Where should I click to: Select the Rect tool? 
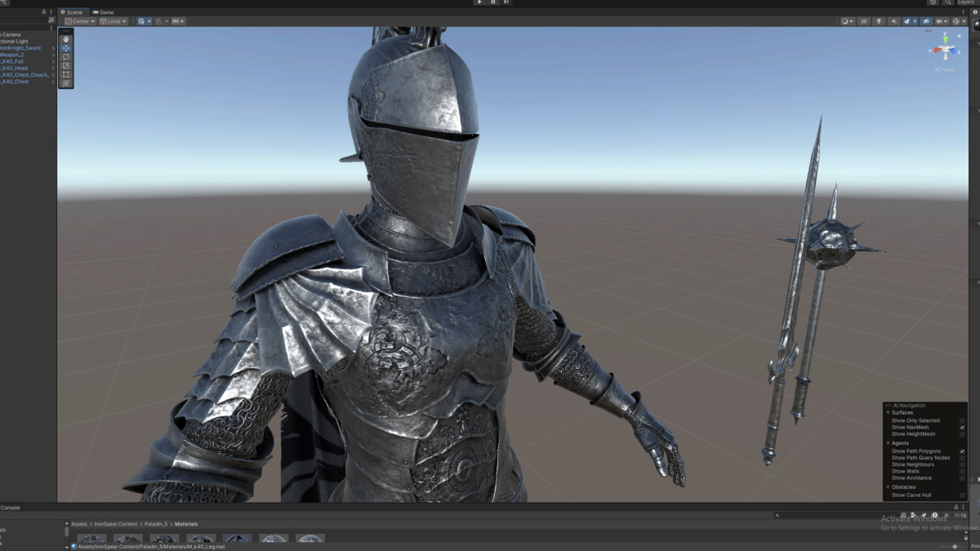click(x=66, y=74)
